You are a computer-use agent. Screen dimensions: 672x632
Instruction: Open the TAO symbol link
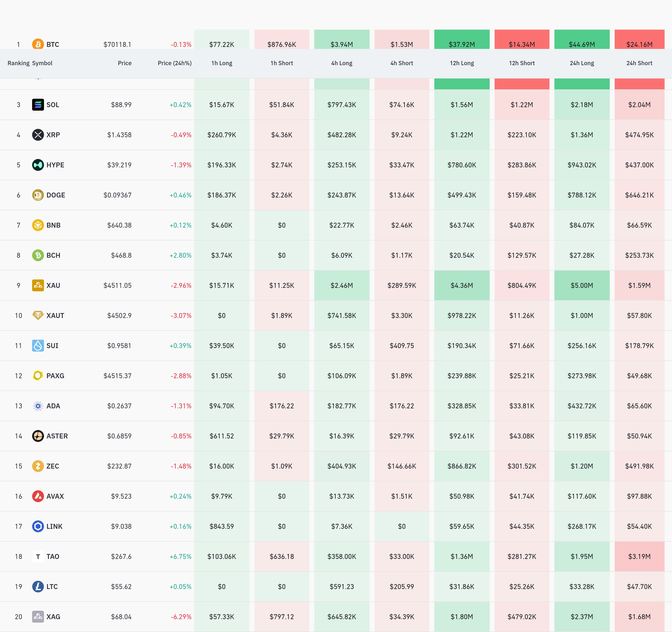point(53,556)
